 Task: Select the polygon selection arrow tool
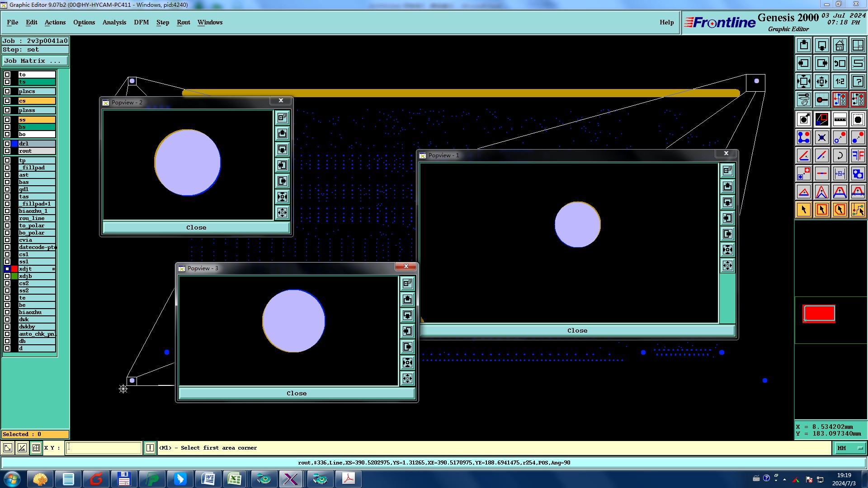tap(840, 210)
